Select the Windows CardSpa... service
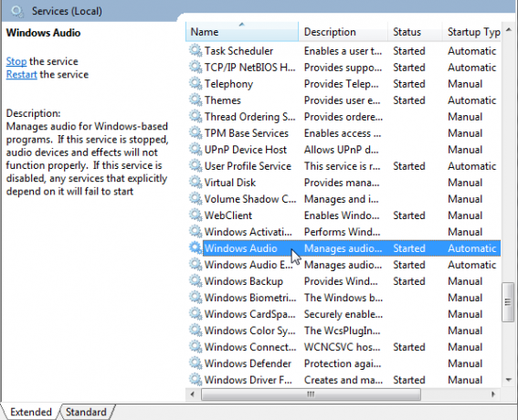The height and width of the screenshot is (420, 518). pyautogui.click(x=249, y=314)
